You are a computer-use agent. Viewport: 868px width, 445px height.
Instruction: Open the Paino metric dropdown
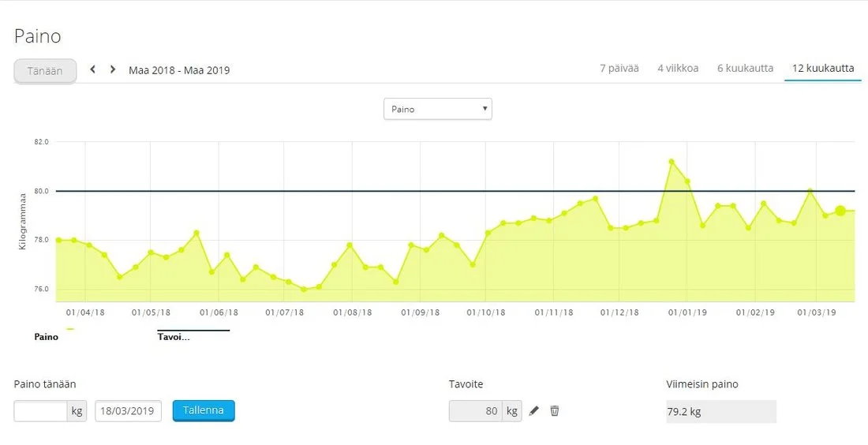point(437,109)
